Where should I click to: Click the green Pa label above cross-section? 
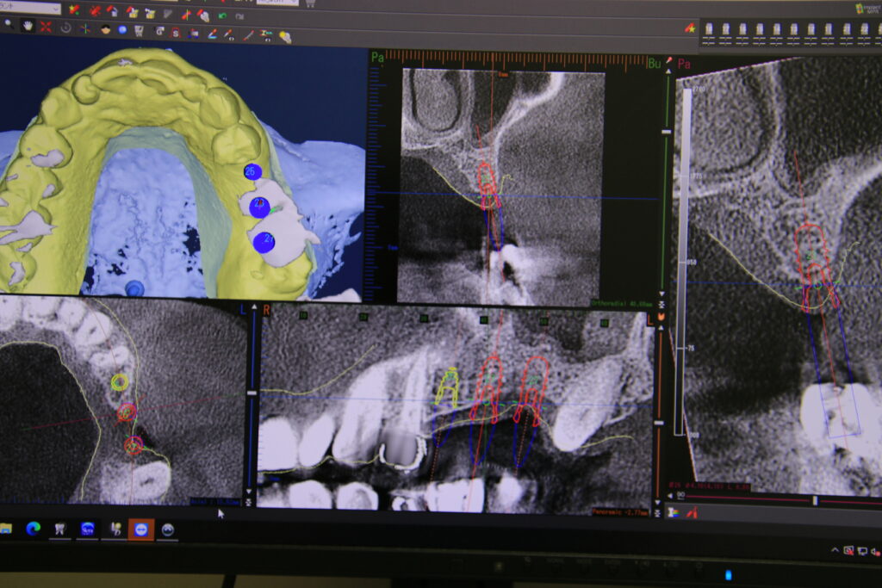pos(377,58)
